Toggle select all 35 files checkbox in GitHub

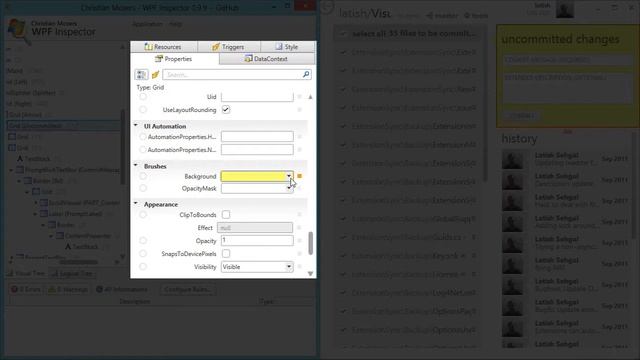[343, 33]
